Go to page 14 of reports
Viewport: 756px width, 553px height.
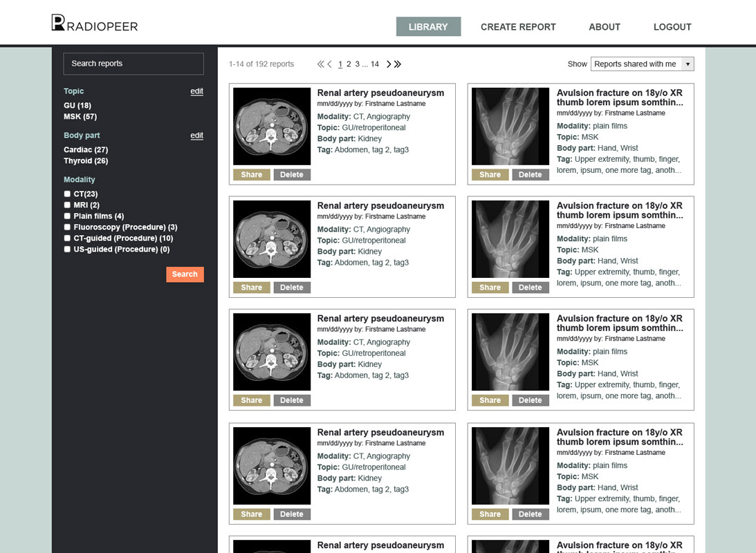(375, 64)
